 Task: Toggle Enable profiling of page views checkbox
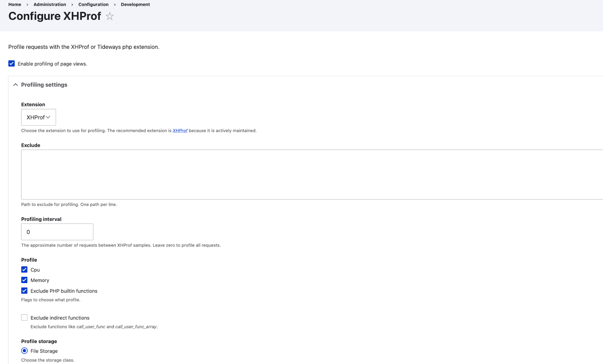pyautogui.click(x=12, y=64)
